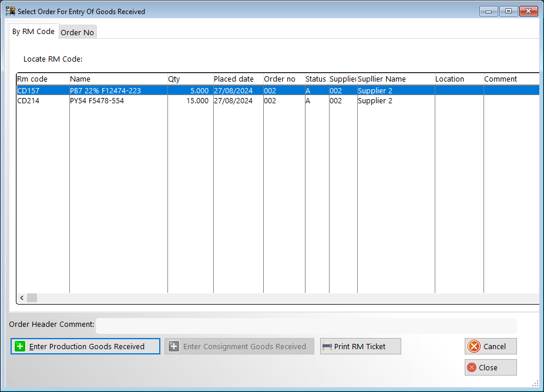
Task: Select the By RM Code tab
Action: coord(33,32)
